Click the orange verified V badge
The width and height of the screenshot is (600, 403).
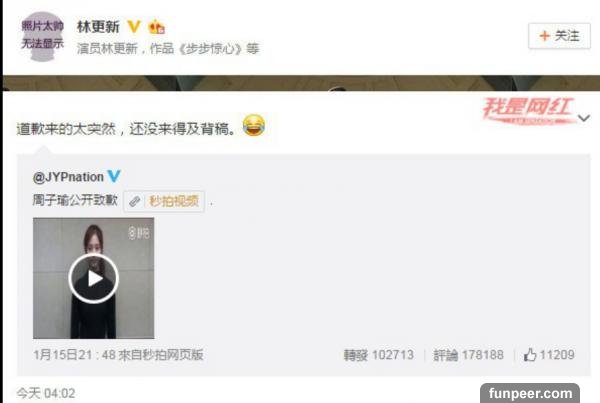134,27
